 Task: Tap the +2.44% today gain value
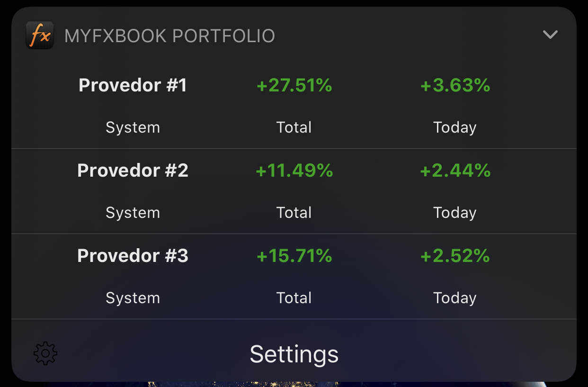pyautogui.click(x=455, y=171)
